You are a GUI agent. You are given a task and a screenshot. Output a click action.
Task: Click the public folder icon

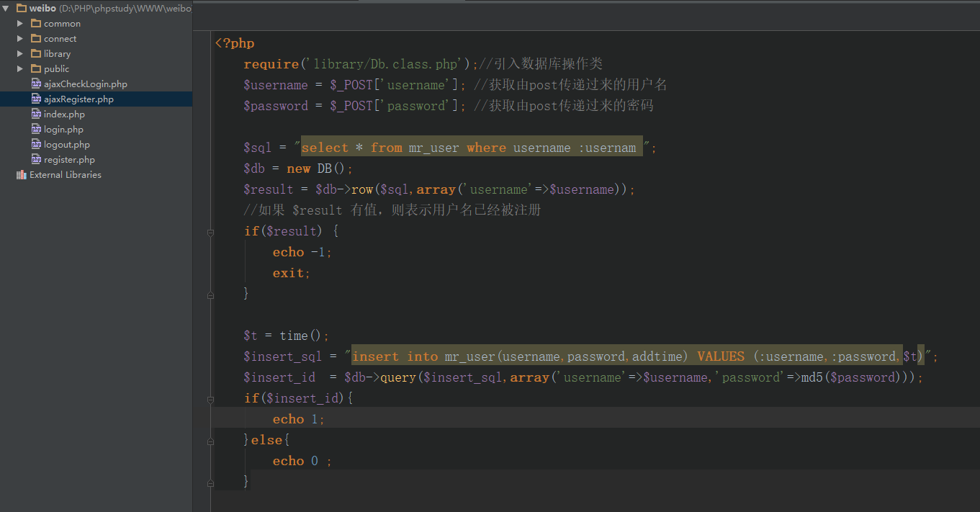click(x=36, y=69)
